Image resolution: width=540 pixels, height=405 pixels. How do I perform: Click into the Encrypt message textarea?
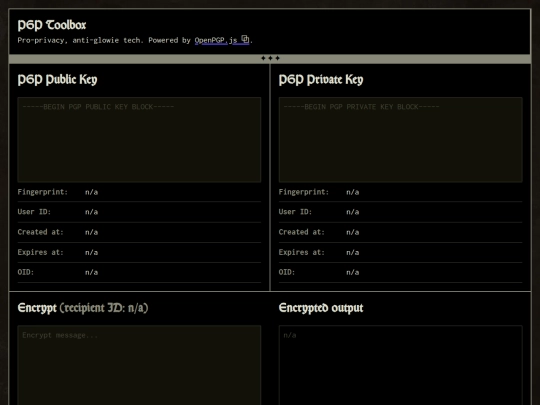[x=139, y=365]
